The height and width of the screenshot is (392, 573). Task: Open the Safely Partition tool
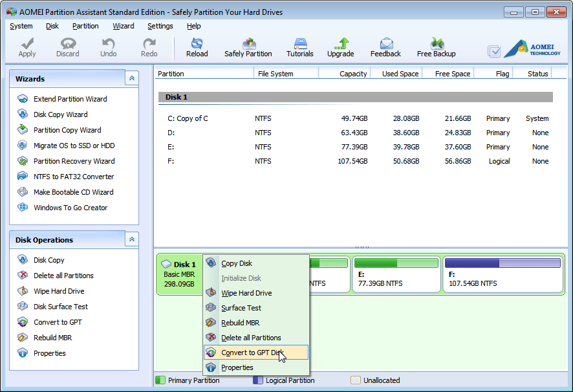click(x=248, y=47)
